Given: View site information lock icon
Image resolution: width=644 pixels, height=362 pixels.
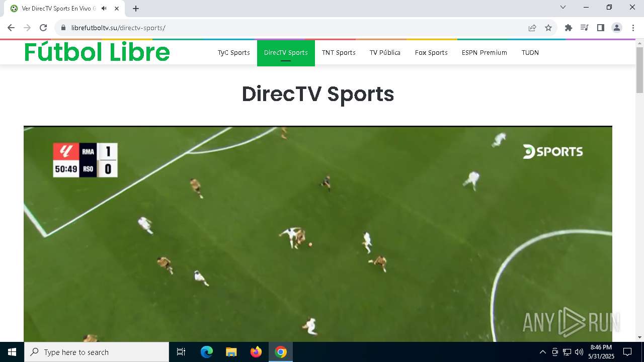Looking at the screenshot, I should click(x=63, y=28).
